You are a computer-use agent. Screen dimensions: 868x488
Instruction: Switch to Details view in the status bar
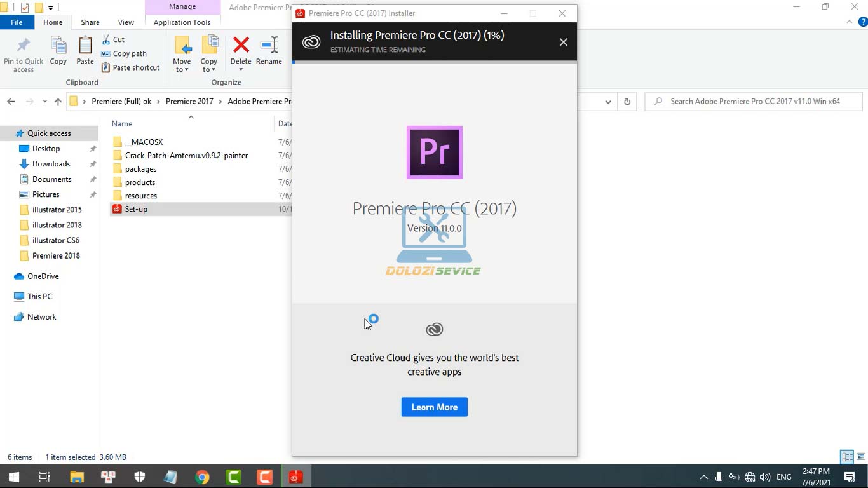click(x=846, y=457)
